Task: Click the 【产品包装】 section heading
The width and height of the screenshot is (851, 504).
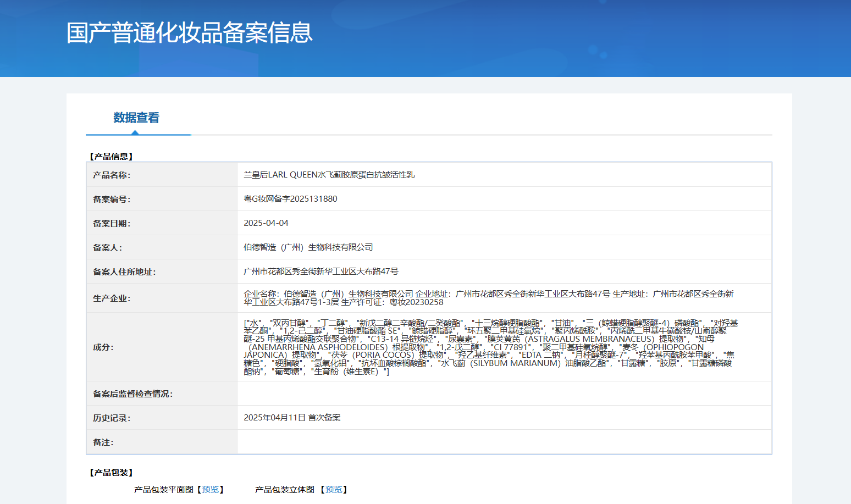Action: click(x=112, y=472)
